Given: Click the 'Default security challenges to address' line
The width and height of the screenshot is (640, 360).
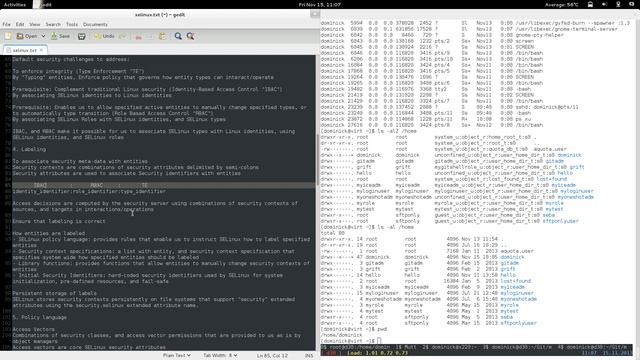Looking at the screenshot, I should [71, 59].
